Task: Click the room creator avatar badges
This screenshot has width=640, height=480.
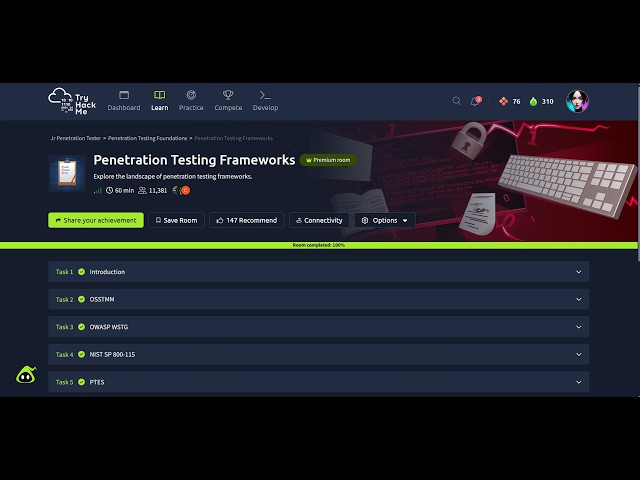Action: click(182, 190)
